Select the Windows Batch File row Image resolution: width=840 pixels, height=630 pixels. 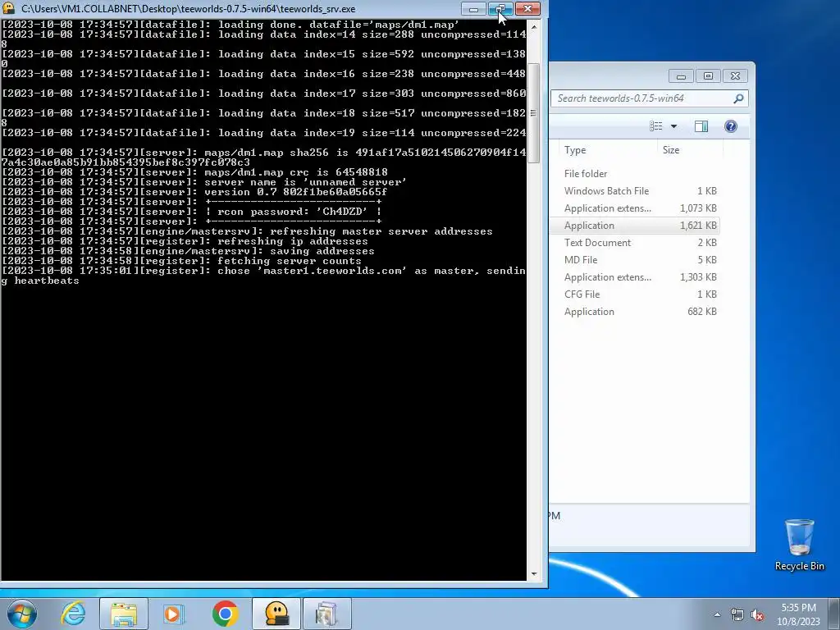pos(635,190)
